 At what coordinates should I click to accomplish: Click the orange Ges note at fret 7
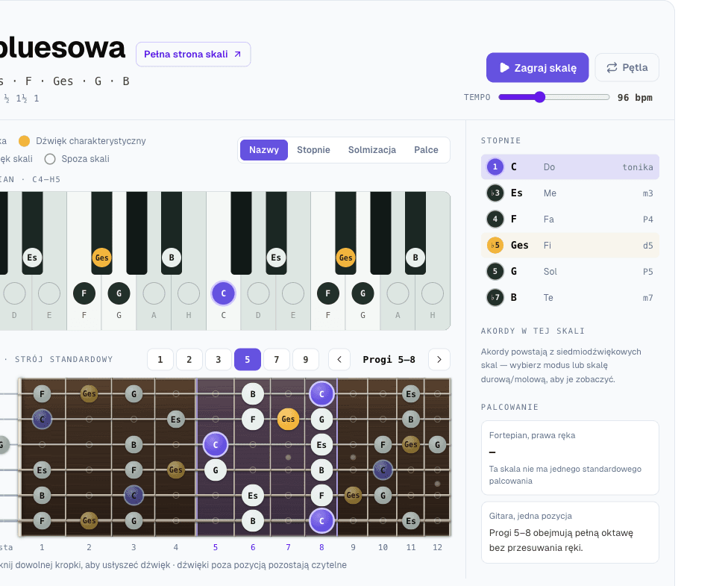click(x=288, y=420)
